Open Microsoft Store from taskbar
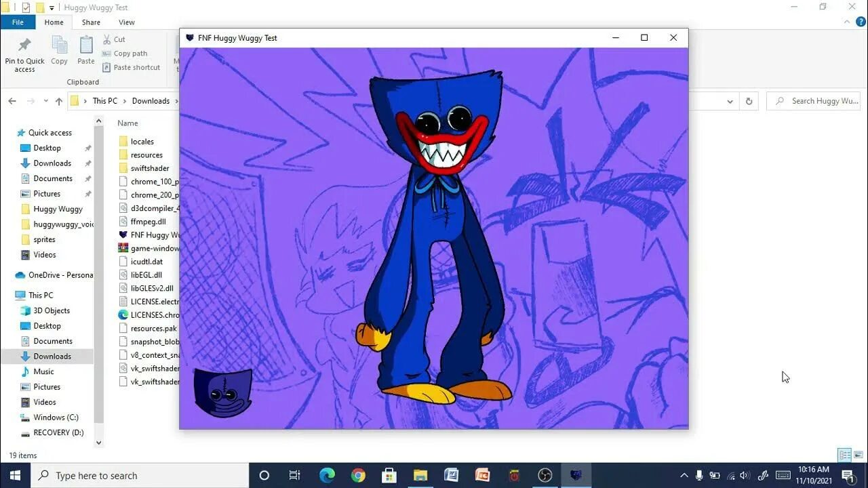 (389, 475)
